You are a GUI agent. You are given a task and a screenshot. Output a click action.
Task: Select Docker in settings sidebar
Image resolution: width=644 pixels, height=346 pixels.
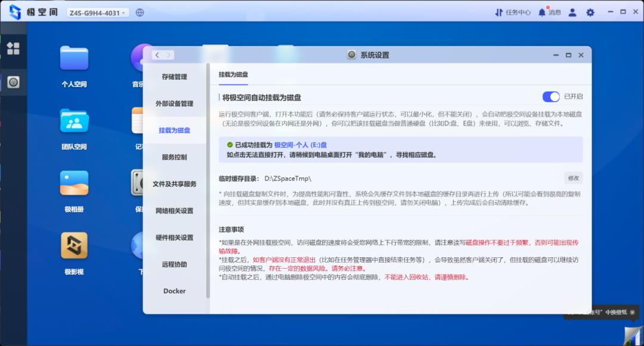coord(174,291)
